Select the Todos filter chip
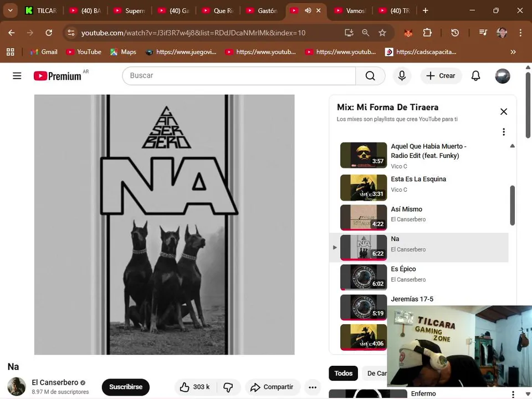Screen dimensions: 532x399 (x=344, y=373)
